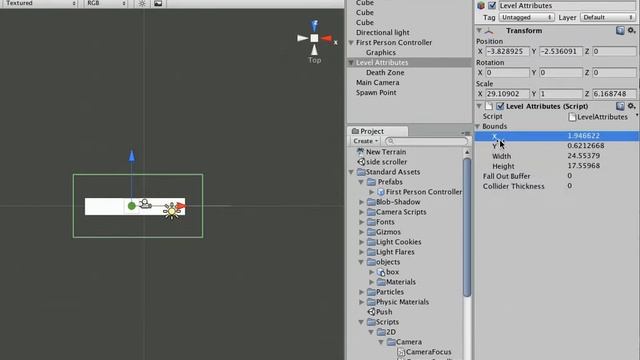Open Level Attributes script help icon
The image size is (640, 360).
(620, 106)
